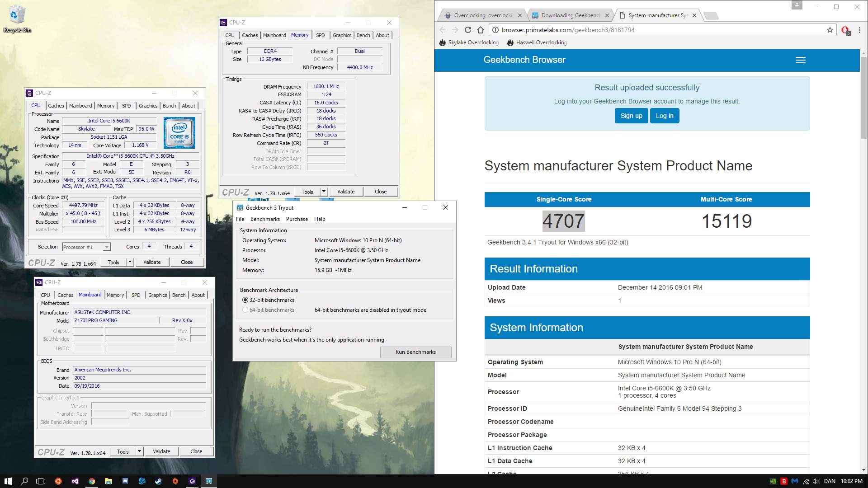Open Discord from the taskbar
The image size is (868, 488).
[125, 481]
